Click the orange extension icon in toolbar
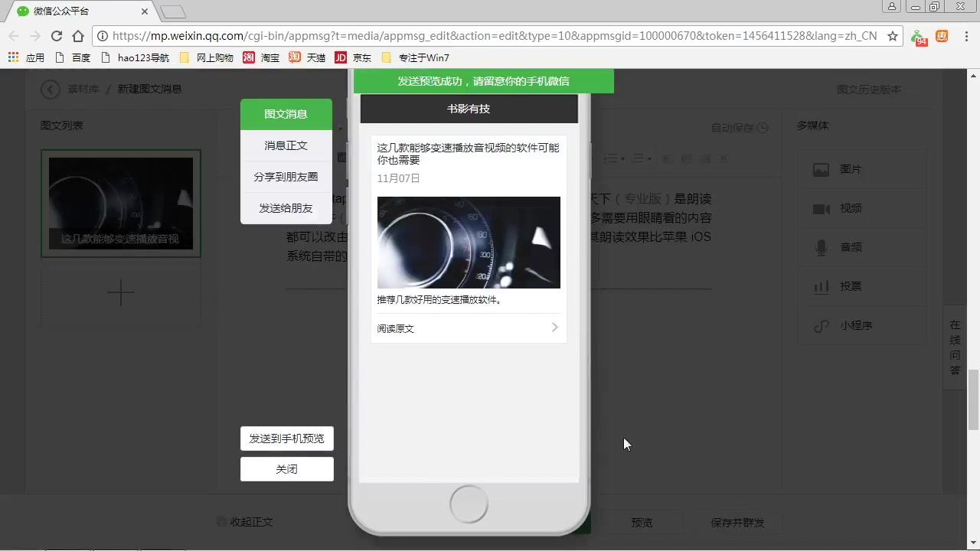The height and width of the screenshot is (551, 980). [x=942, y=36]
